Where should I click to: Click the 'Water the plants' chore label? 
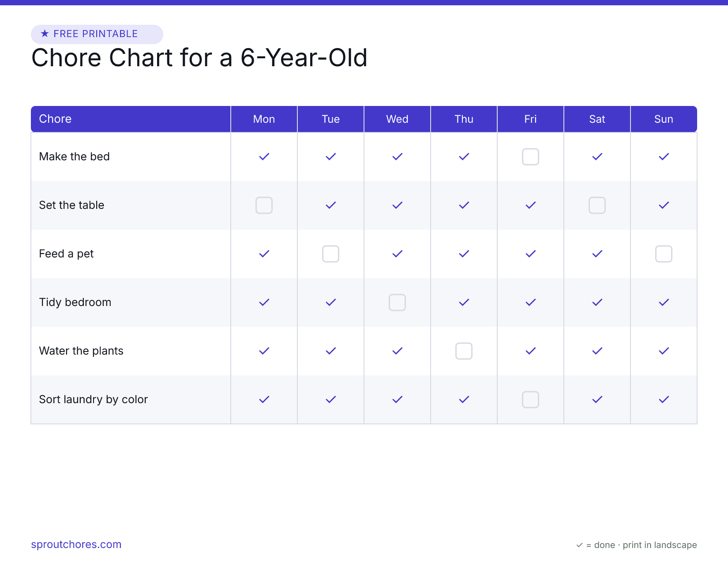(81, 351)
